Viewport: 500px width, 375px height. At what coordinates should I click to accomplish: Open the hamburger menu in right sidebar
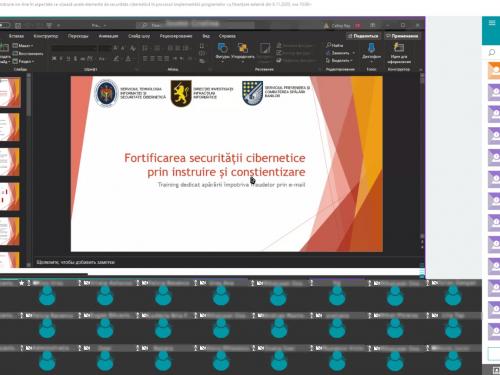click(492, 23)
